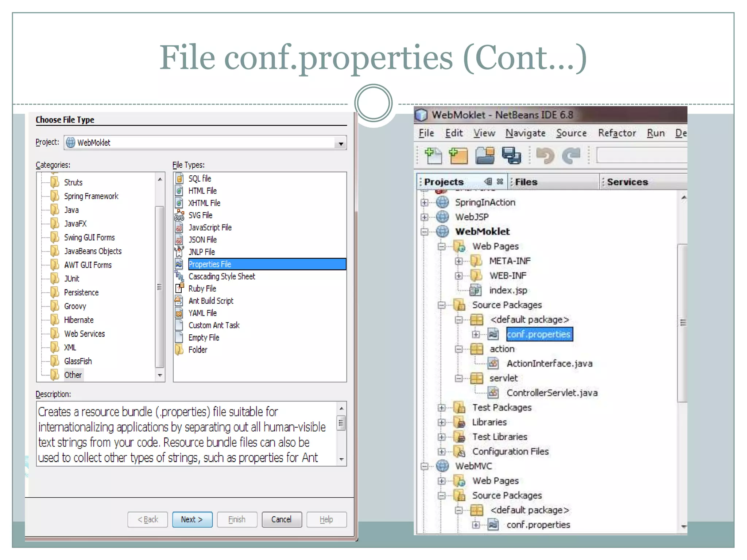Expand the Test Packages node
The image size is (747, 560).
tap(442, 408)
